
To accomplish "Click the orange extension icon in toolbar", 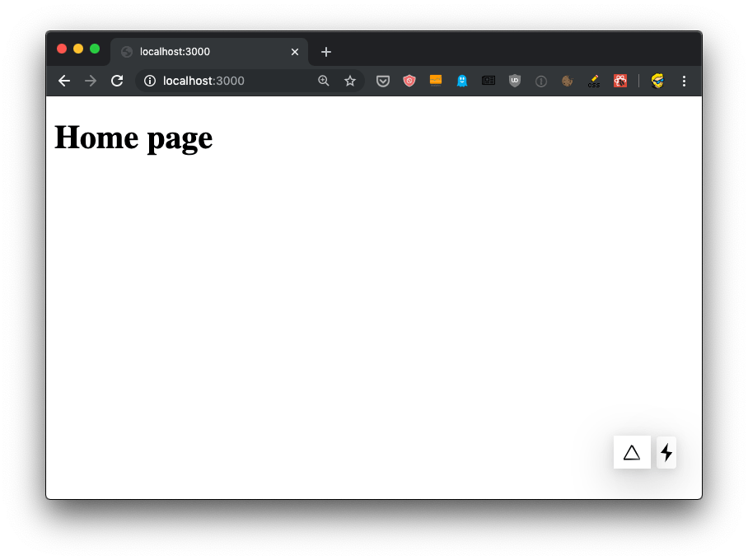I will [x=435, y=81].
